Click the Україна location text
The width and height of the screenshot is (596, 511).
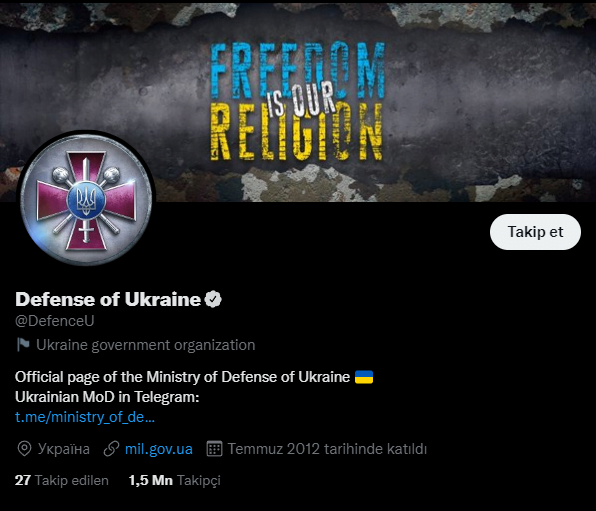(x=64, y=449)
